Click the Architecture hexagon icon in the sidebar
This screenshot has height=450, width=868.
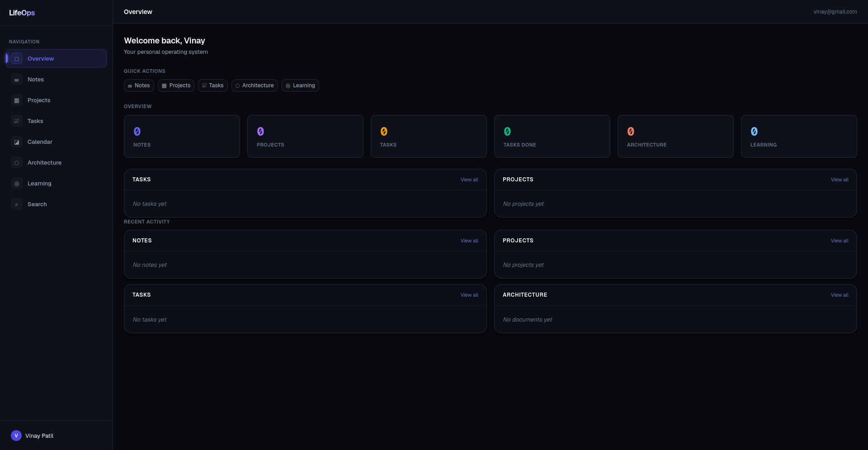(x=17, y=163)
